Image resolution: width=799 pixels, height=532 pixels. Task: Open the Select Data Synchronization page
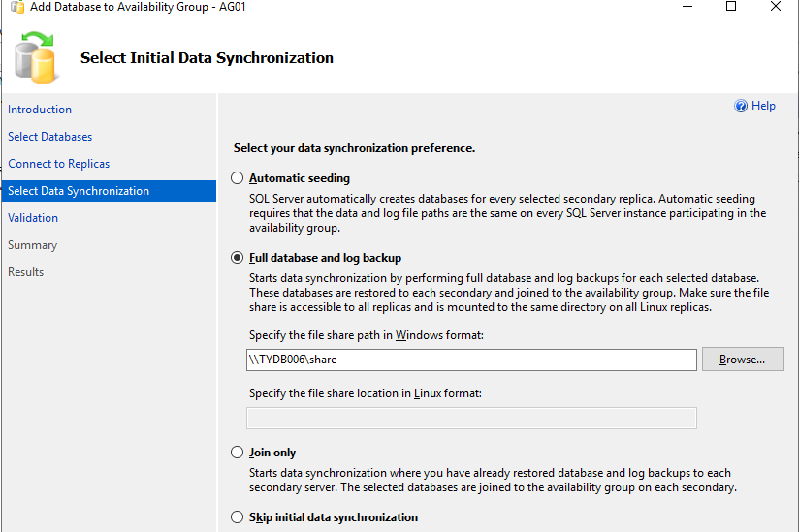tap(79, 191)
